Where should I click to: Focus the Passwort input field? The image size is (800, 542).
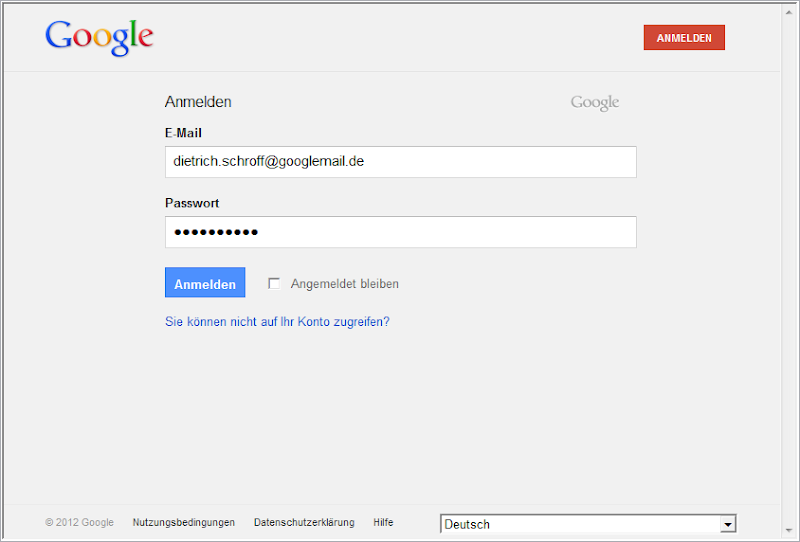(x=400, y=232)
